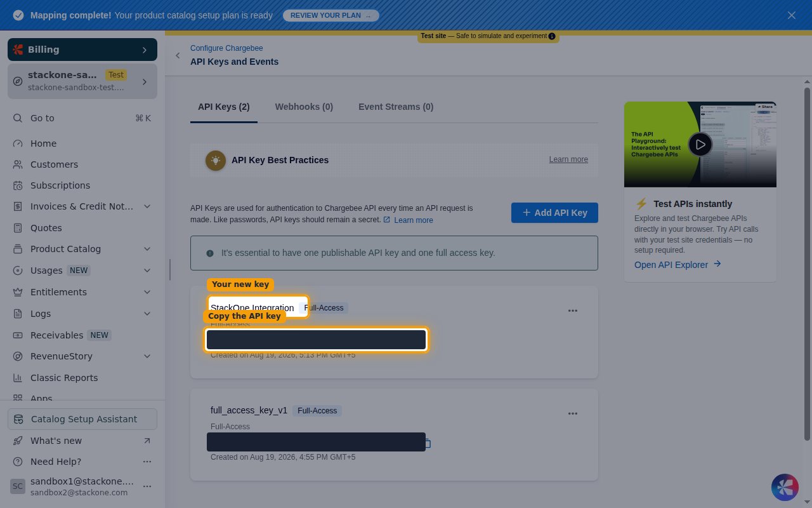Click the SC user avatar

click(17, 486)
